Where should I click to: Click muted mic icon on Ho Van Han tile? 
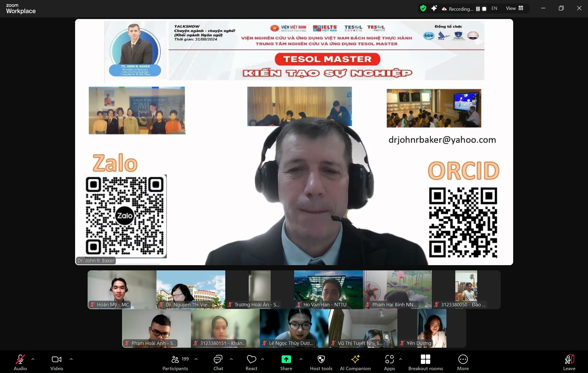point(299,304)
